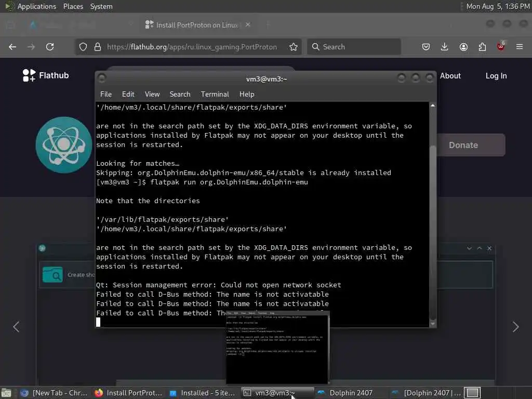Viewport: 532px width, 399px height.
Task: Switch to [Dolphin 2407 | ... taskbar item
Action: point(425,393)
